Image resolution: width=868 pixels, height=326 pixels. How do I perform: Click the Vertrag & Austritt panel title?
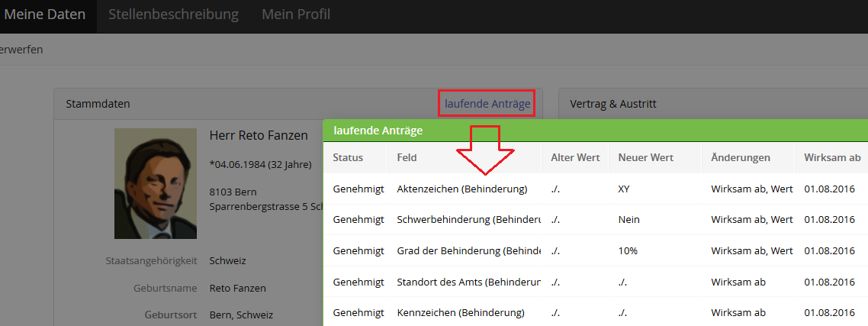tap(613, 104)
